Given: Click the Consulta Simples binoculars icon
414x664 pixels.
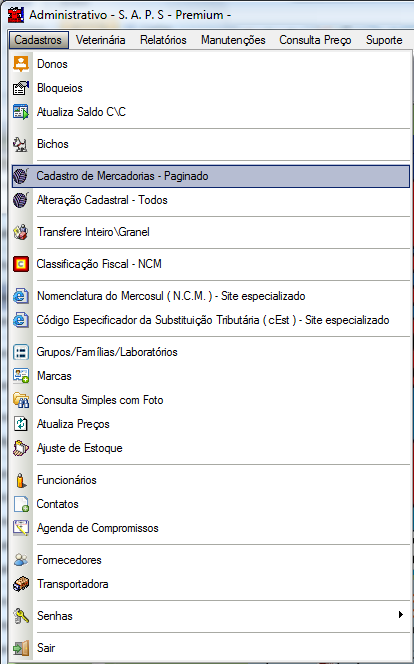Looking at the screenshot, I should pyautogui.click(x=21, y=400).
